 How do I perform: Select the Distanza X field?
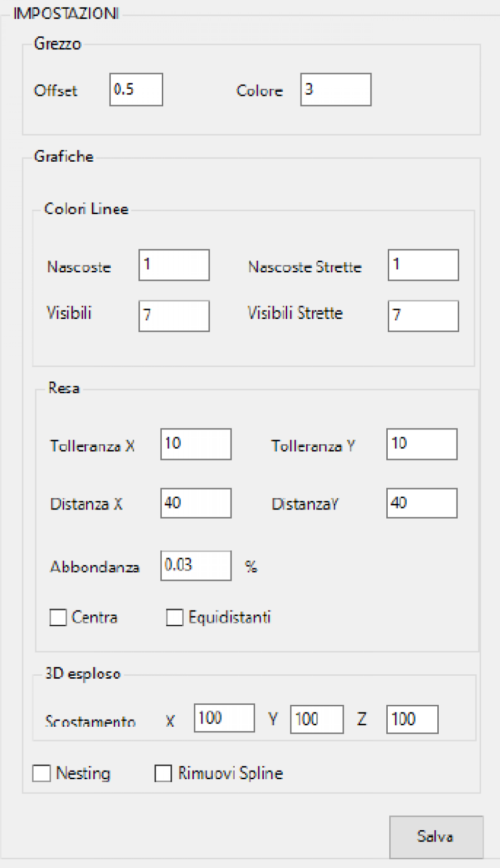pos(196,503)
